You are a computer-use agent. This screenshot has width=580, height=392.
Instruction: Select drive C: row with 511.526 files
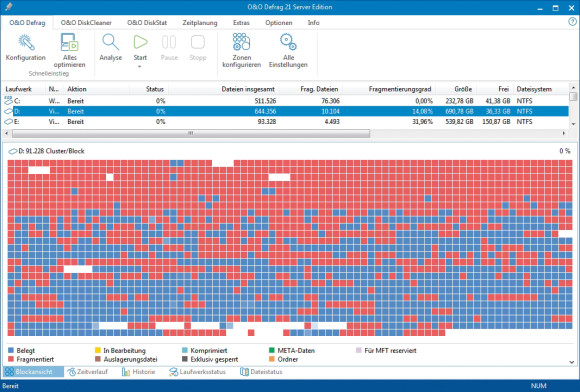pyautogui.click(x=286, y=101)
